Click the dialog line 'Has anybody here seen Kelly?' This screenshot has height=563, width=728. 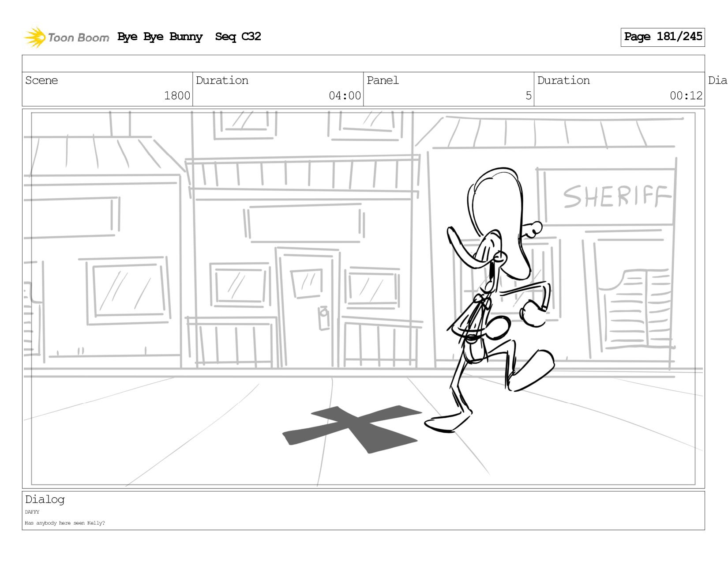65,523
